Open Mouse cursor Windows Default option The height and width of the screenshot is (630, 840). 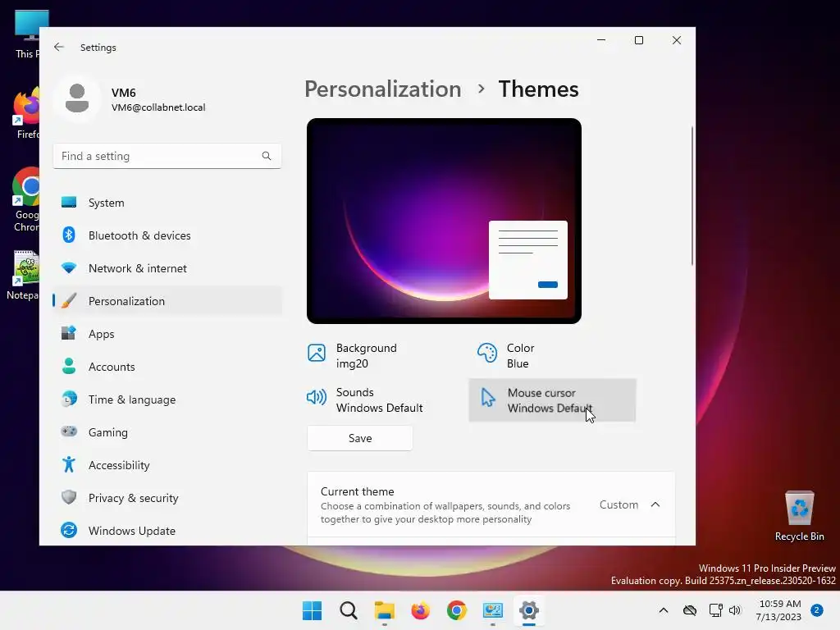point(552,400)
